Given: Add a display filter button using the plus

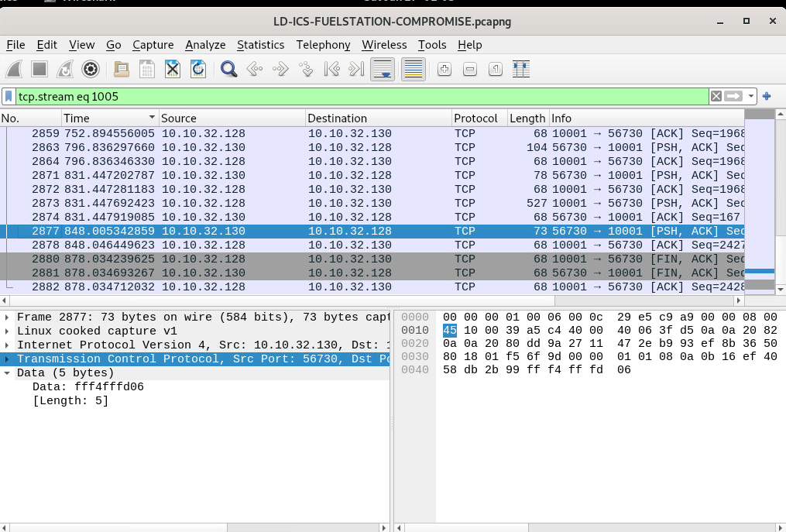Looking at the screenshot, I should [x=767, y=97].
